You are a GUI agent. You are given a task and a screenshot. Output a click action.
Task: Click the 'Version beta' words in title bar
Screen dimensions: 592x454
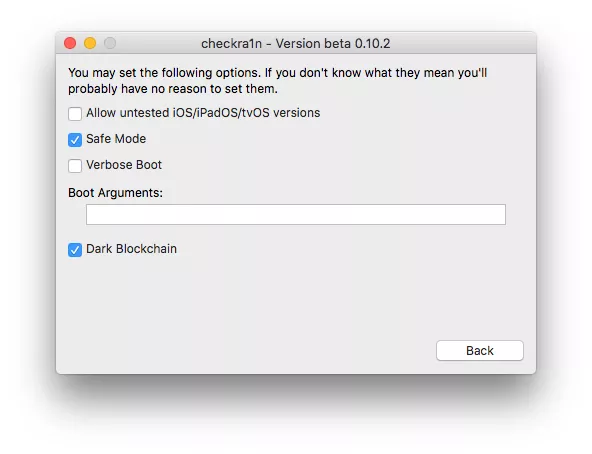tap(313, 44)
